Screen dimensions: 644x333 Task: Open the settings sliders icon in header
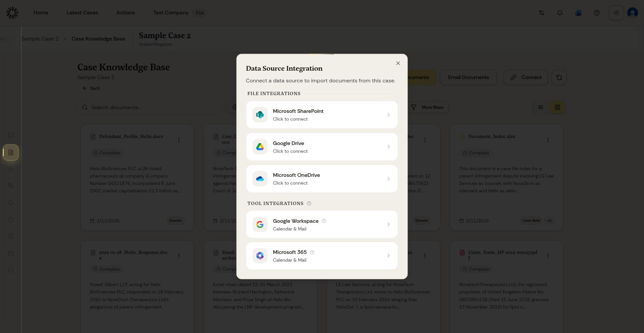pos(541,13)
